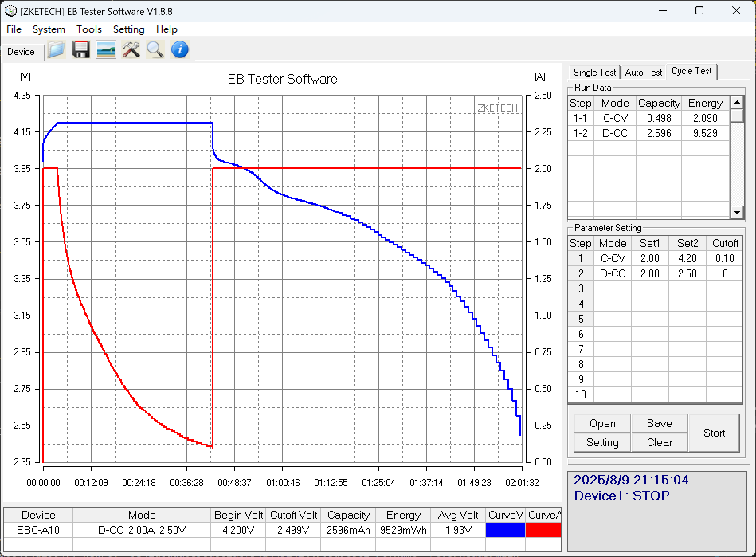Select Run Data row 1-2 D-CC
This screenshot has width=756, height=557.
[648, 133]
